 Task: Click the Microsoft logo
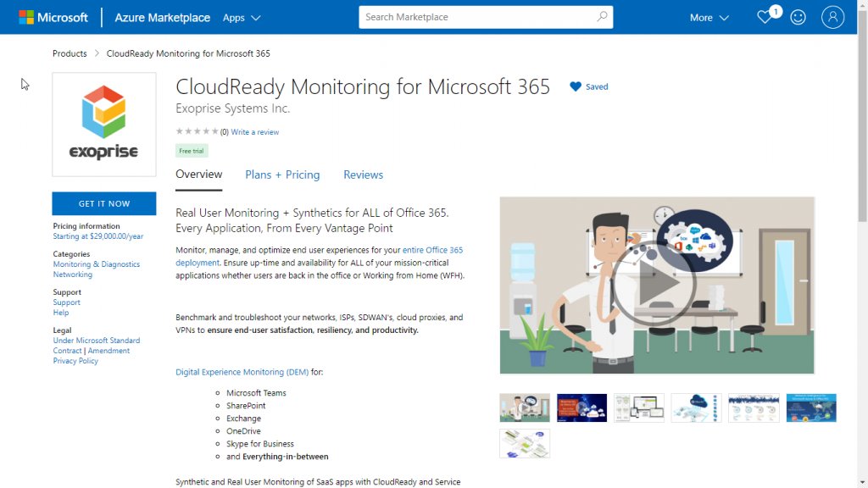53,17
